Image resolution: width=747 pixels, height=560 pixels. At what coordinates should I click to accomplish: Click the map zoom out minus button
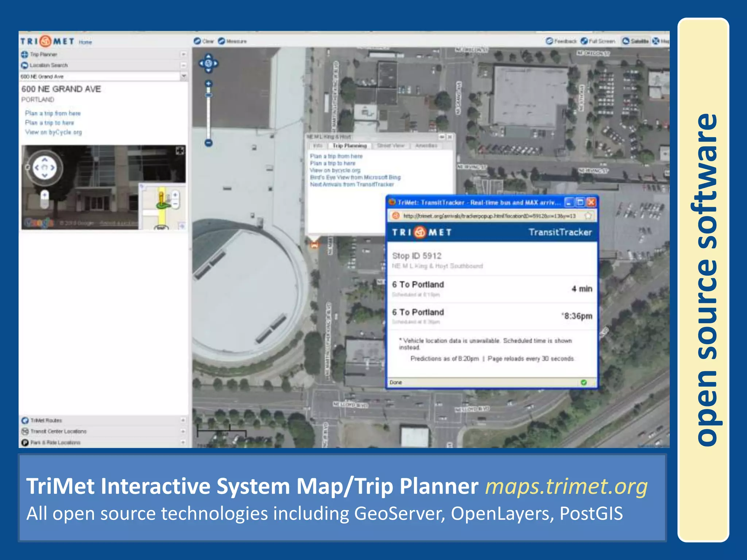[x=209, y=143]
